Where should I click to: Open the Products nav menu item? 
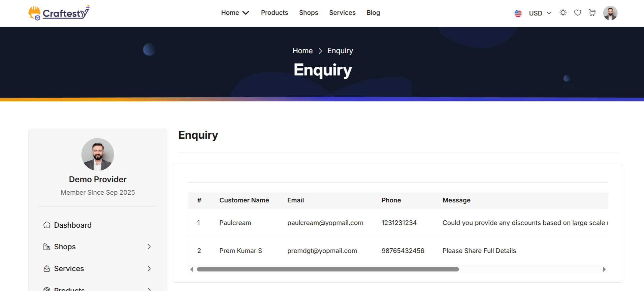(x=275, y=12)
